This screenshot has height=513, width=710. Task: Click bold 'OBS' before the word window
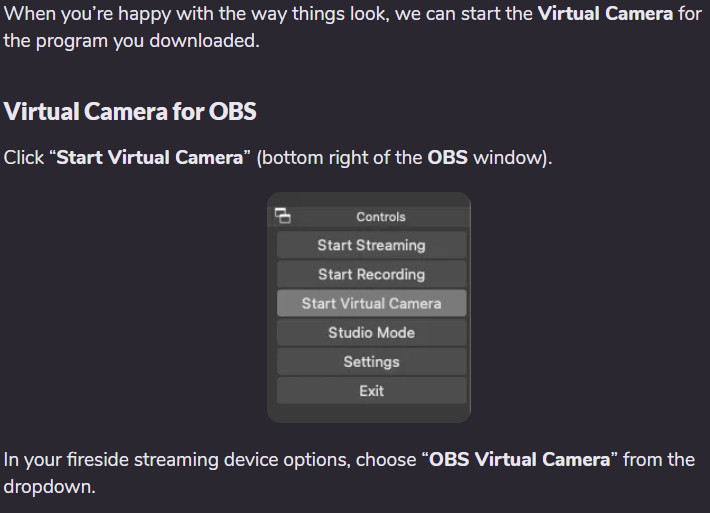pos(448,159)
